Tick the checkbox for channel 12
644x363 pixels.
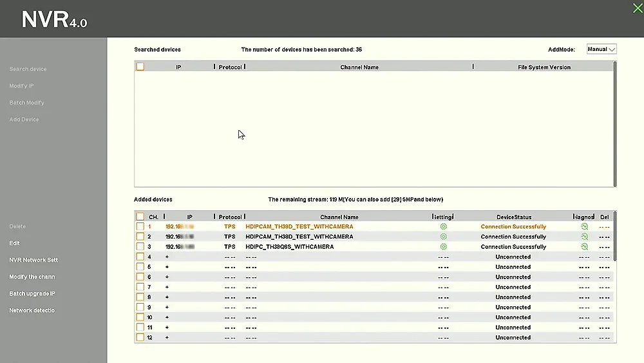(140, 337)
